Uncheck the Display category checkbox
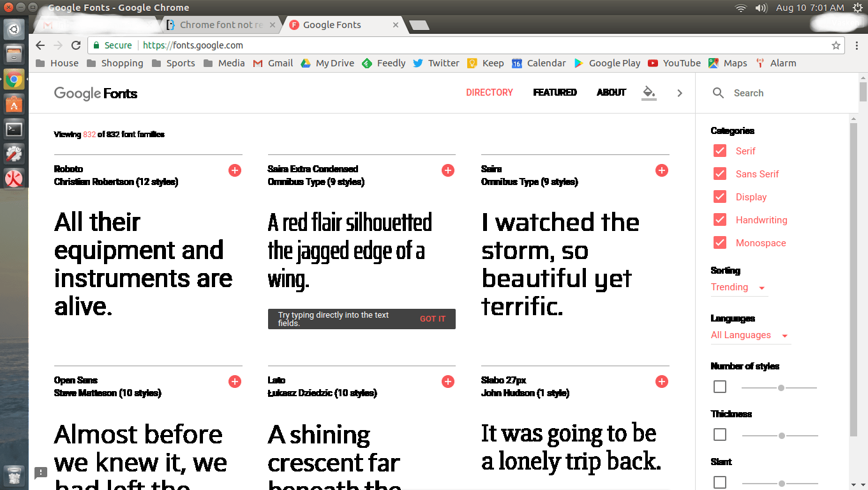868x490 pixels. (x=720, y=197)
